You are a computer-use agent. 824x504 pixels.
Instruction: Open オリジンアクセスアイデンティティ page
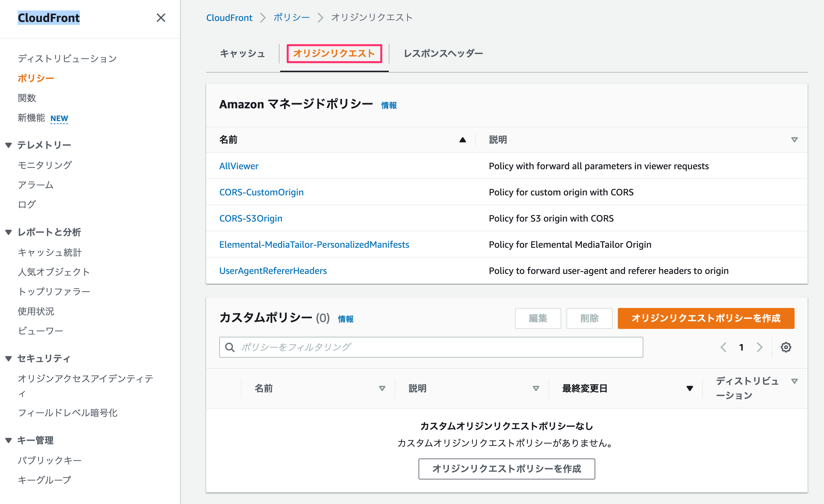pos(86,386)
